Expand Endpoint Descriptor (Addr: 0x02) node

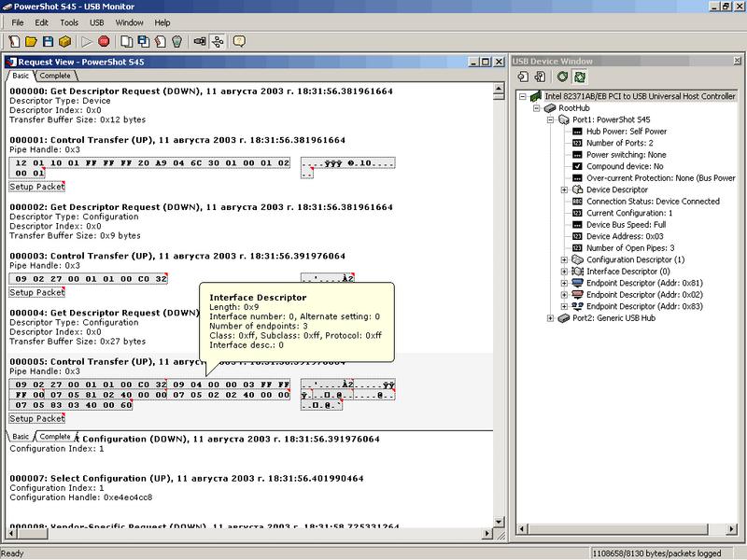pyautogui.click(x=564, y=295)
